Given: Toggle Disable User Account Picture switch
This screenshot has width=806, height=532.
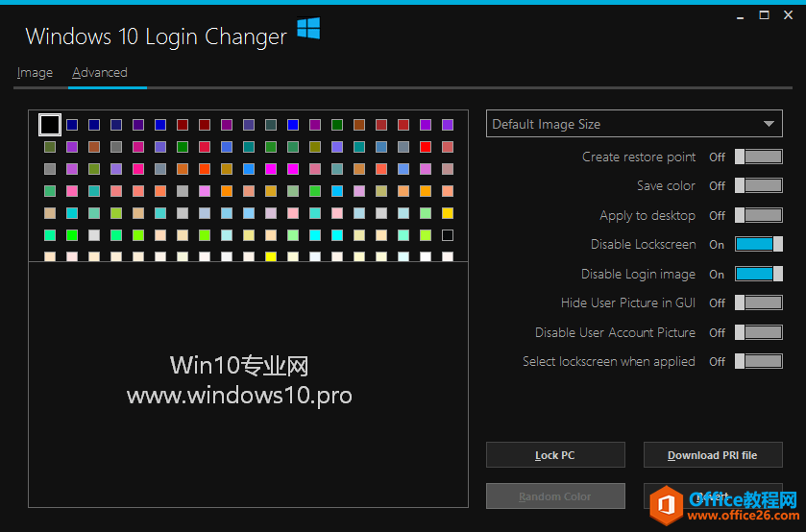Looking at the screenshot, I should point(758,332).
